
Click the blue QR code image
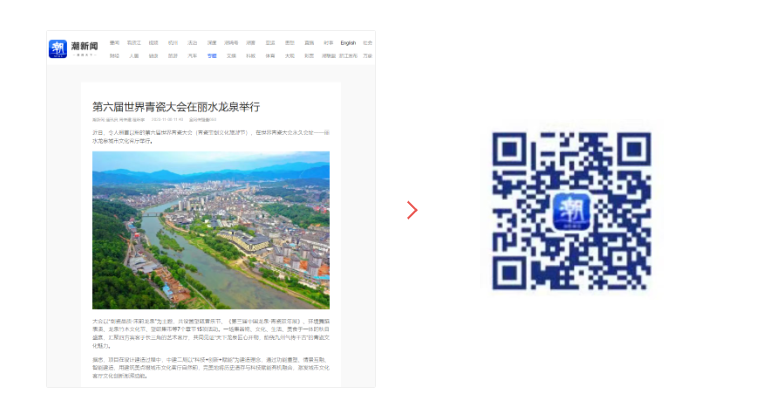[571, 211]
